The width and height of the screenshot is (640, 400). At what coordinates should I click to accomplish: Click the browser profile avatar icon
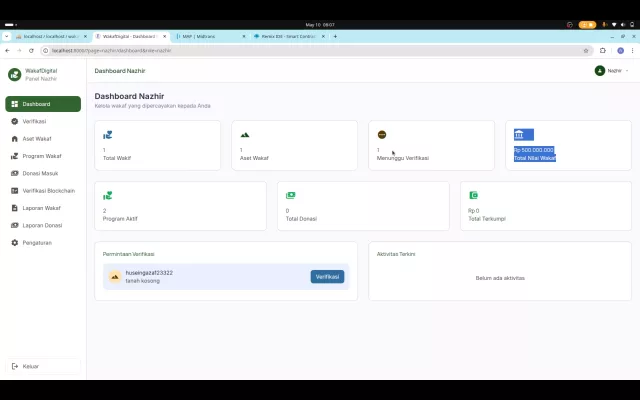[x=620, y=51]
